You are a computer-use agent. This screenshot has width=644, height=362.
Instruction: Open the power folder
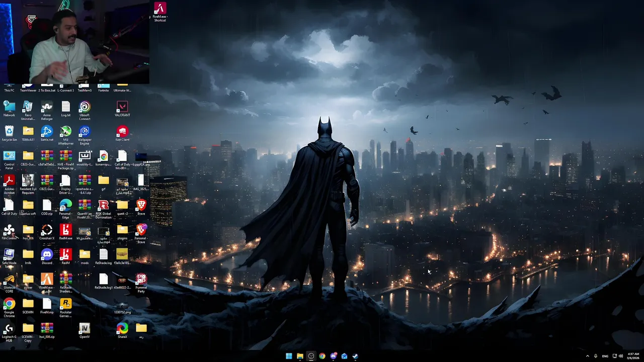point(28,281)
